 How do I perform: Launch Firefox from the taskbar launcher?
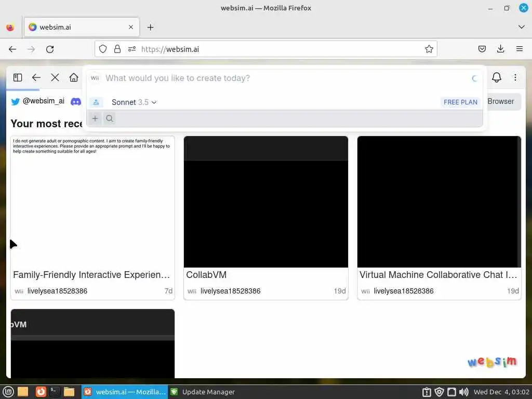[x=41, y=392]
